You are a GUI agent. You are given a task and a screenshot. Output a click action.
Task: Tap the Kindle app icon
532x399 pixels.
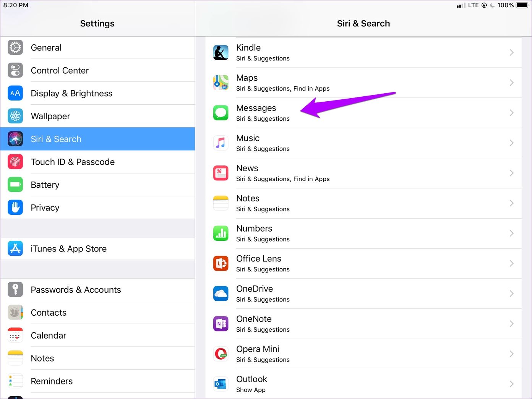(x=221, y=52)
